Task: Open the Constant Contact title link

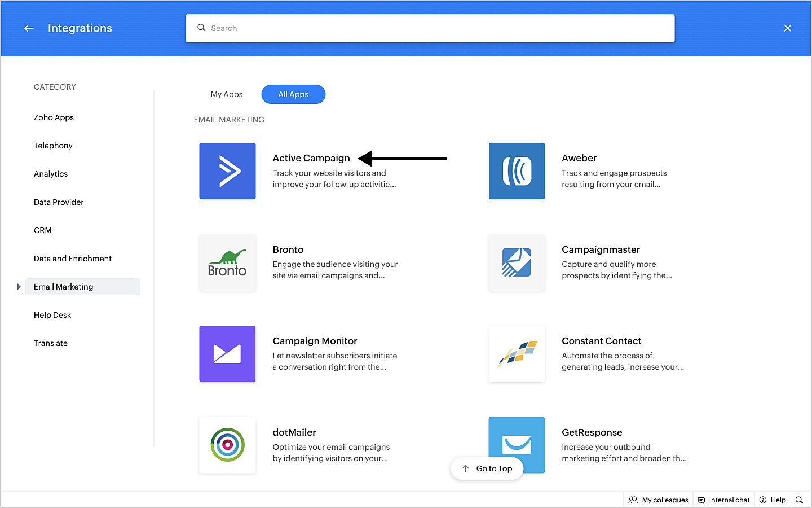Action: pos(602,341)
